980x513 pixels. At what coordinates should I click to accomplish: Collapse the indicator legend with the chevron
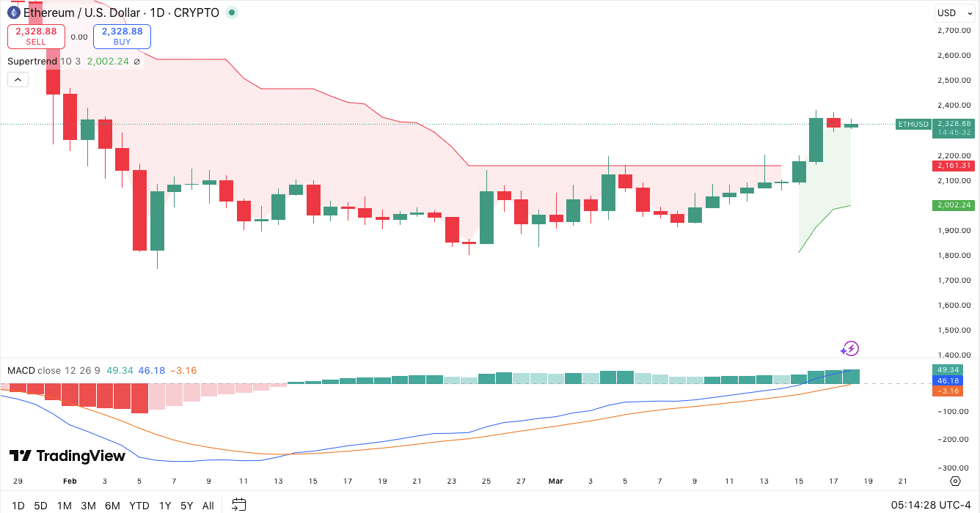tap(18, 79)
